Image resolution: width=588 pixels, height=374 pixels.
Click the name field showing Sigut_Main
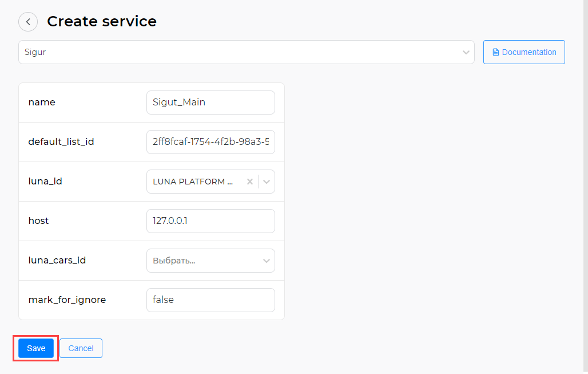pyautogui.click(x=210, y=102)
